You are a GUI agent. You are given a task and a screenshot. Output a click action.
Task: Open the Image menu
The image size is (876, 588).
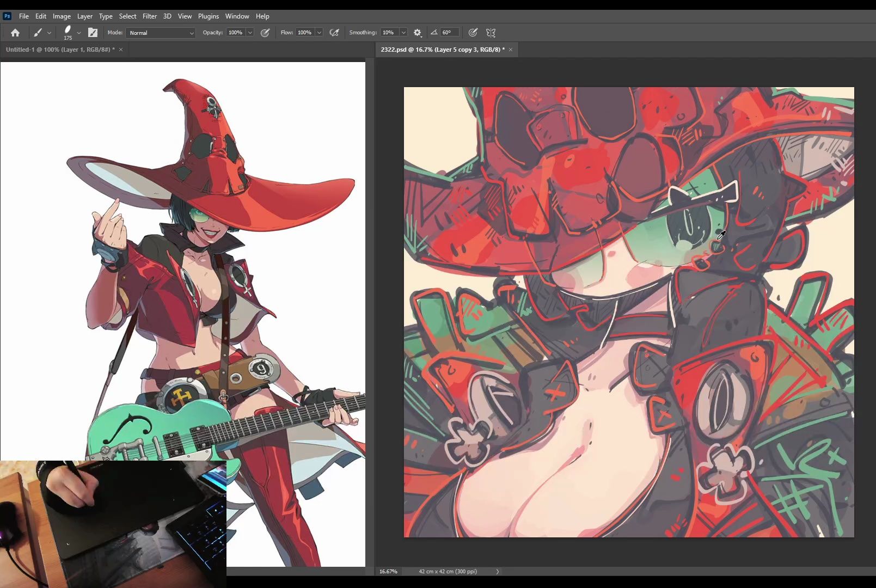click(x=62, y=16)
